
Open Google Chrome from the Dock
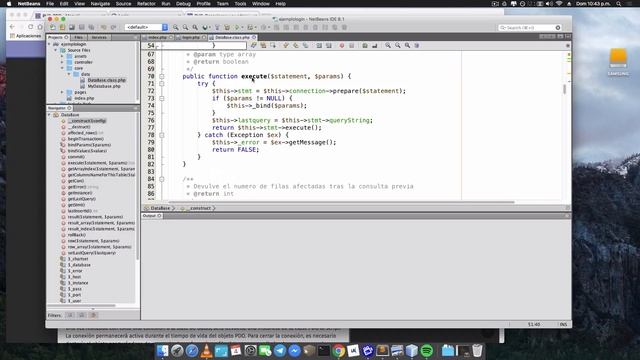click(x=338, y=351)
